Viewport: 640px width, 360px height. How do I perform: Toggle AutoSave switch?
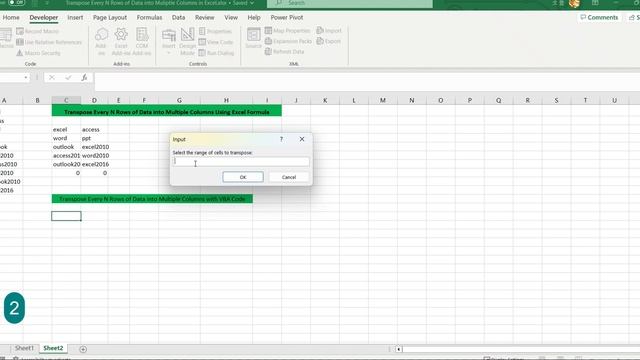[x=16, y=2]
